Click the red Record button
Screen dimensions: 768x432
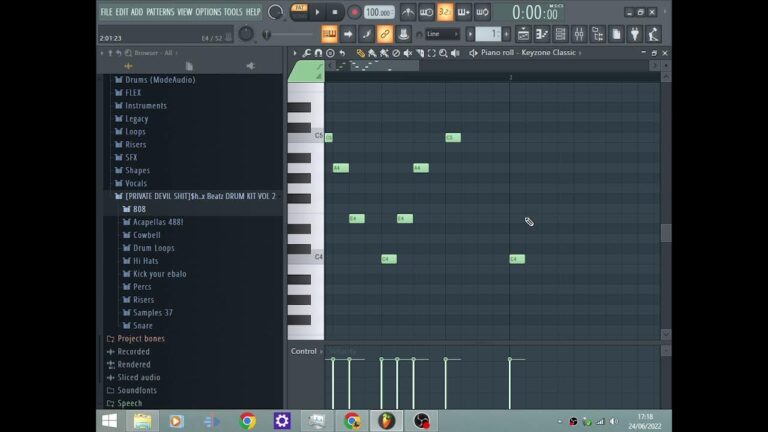click(354, 12)
